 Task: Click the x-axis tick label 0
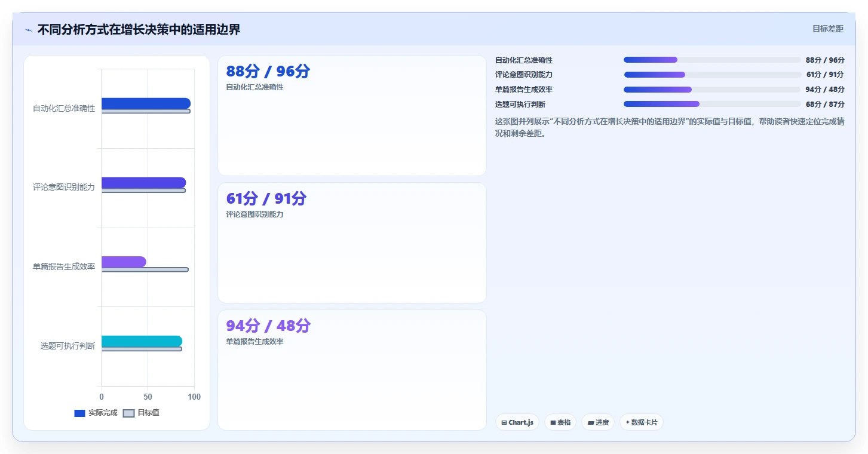(x=102, y=397)
